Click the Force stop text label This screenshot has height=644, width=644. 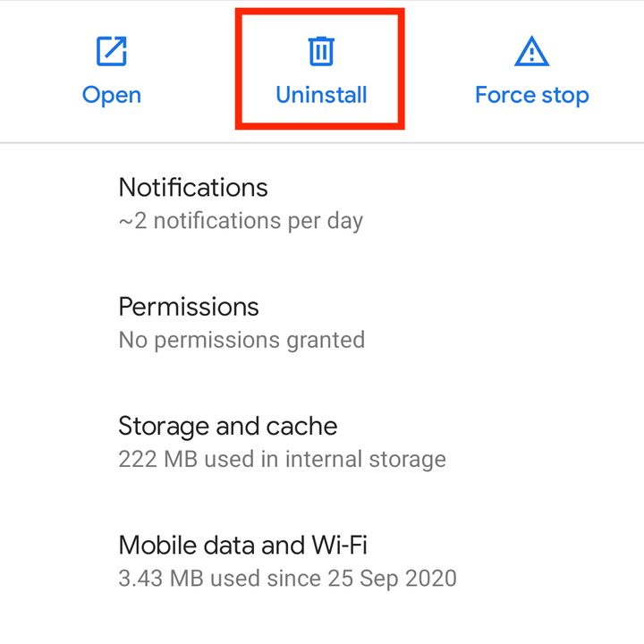(x=532, y=96)
